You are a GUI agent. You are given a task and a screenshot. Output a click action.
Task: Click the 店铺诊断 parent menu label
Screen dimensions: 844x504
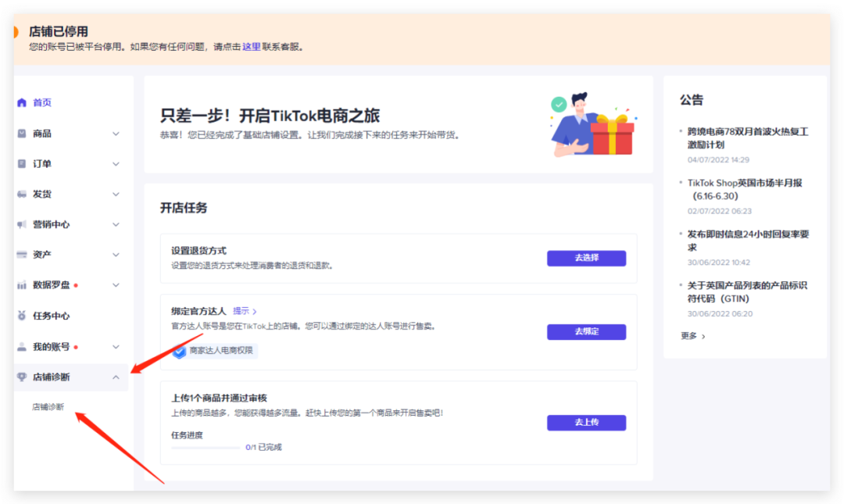(x=51, y=377)
